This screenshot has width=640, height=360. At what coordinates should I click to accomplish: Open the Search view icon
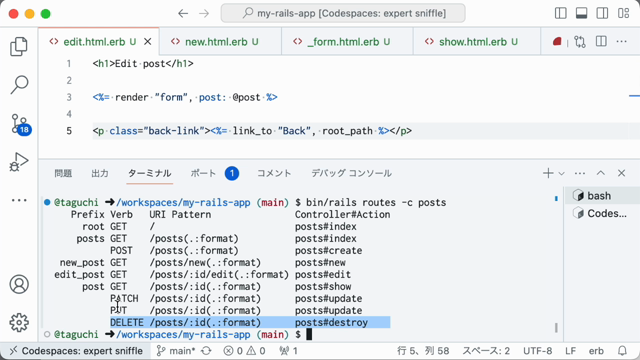[x=19, y=84]
